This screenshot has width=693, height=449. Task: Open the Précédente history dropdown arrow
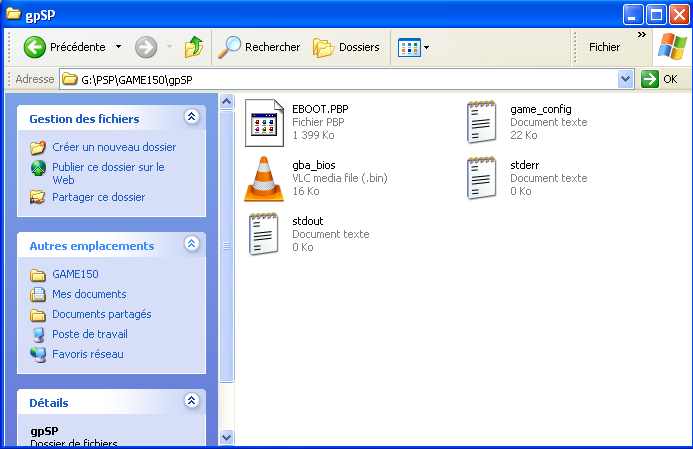pyautogui.click(x=118, y=46)
